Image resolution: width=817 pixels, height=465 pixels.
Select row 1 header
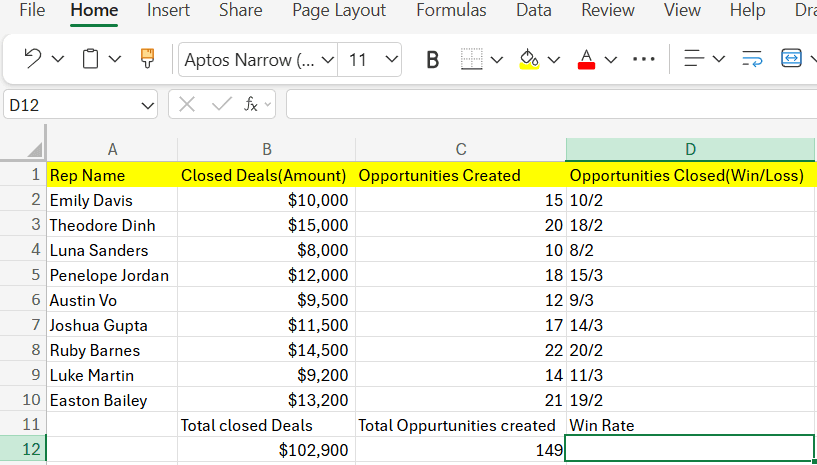pos(24,175)
